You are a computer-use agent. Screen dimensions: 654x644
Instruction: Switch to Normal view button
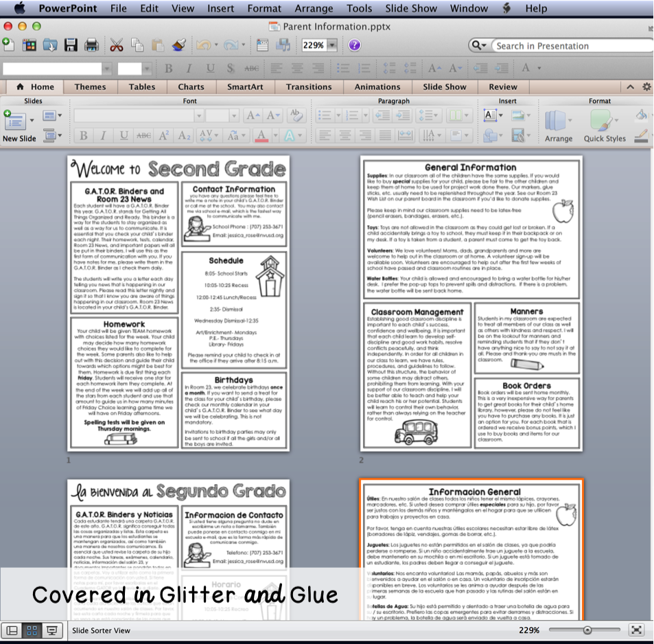pos(12,630)
